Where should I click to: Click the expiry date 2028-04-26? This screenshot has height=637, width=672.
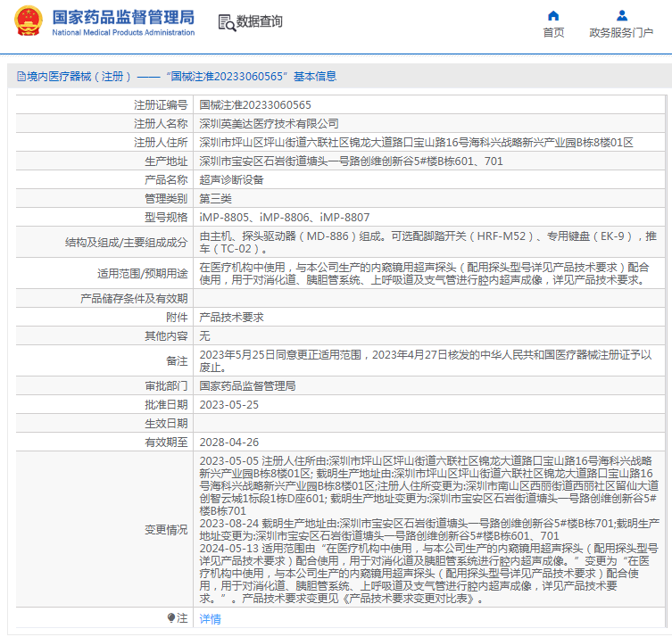(x=228, y=442)
